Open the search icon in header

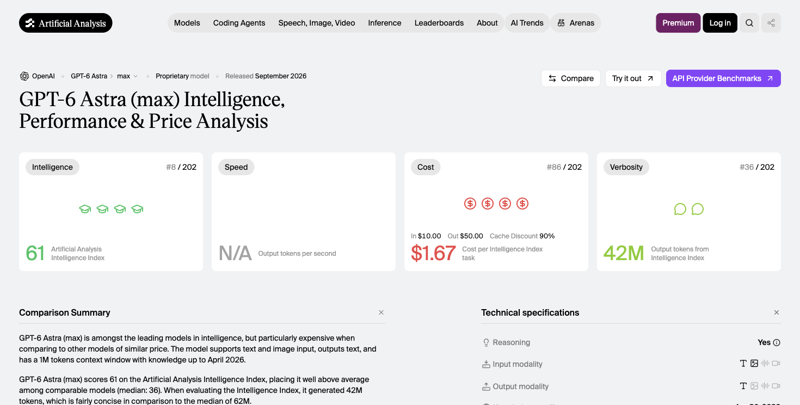pyautogui.click(x=749, y=23)
